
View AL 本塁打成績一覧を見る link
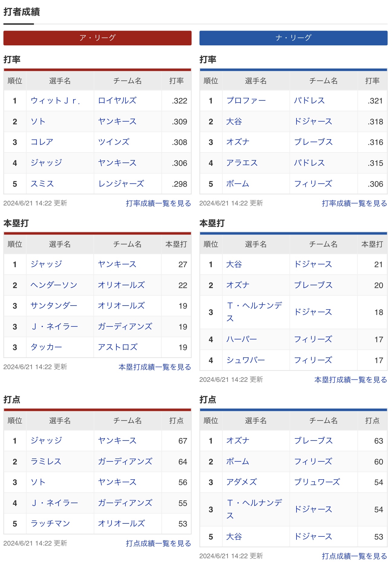point(155,367)
